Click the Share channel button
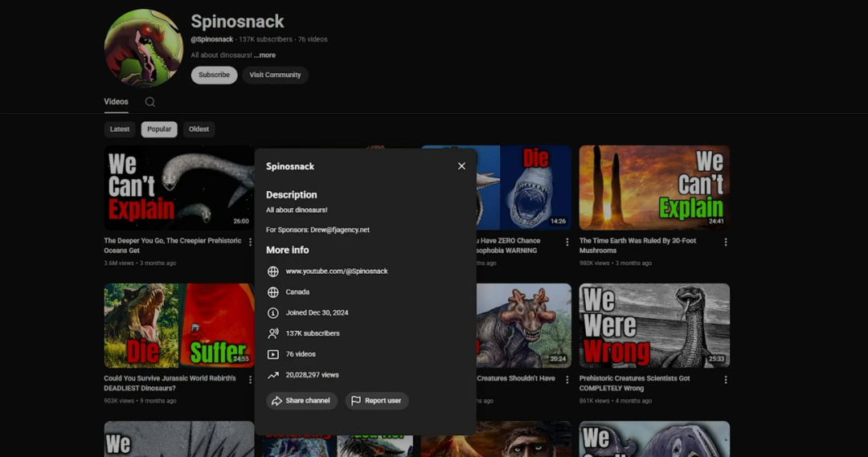Viewport: 868px width, 457px height. [x=301, y=401]
